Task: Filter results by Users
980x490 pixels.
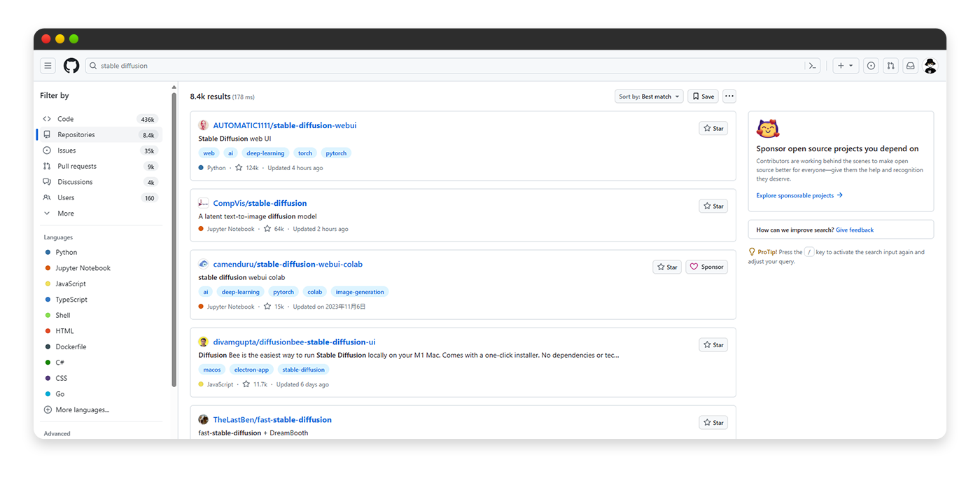Action: tap(101, 197)
